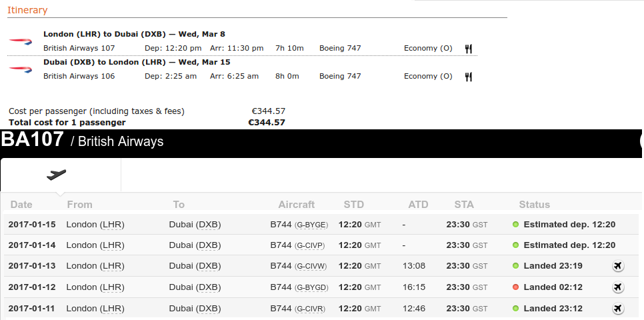This screenshot has height=320, width=644.
Task: Click the departures airplane tab icon
Action: click(x=56, y=175)
